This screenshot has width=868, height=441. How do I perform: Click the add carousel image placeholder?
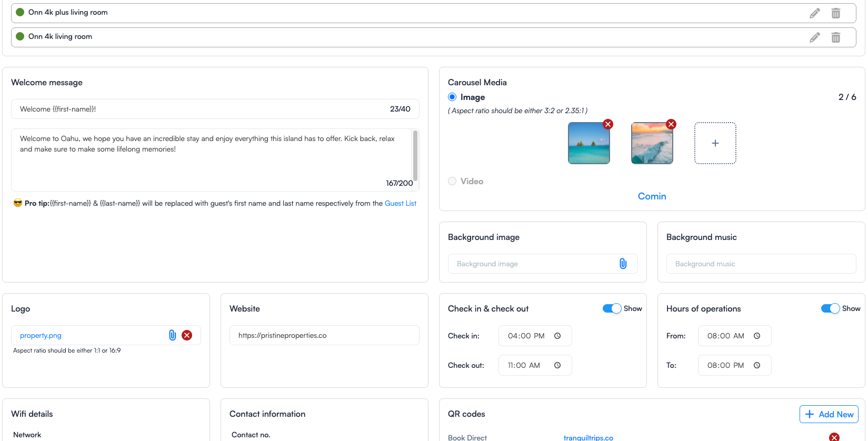tap(715, 143)
